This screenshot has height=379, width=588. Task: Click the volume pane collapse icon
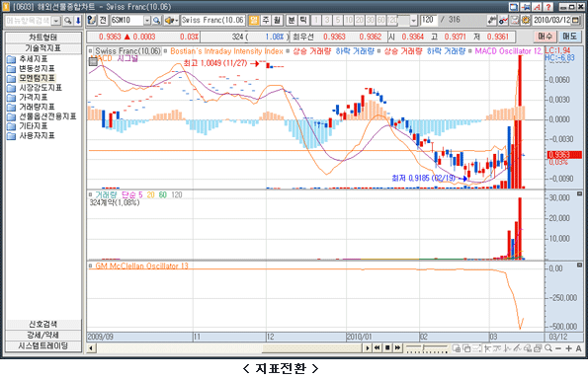point(579,193)
